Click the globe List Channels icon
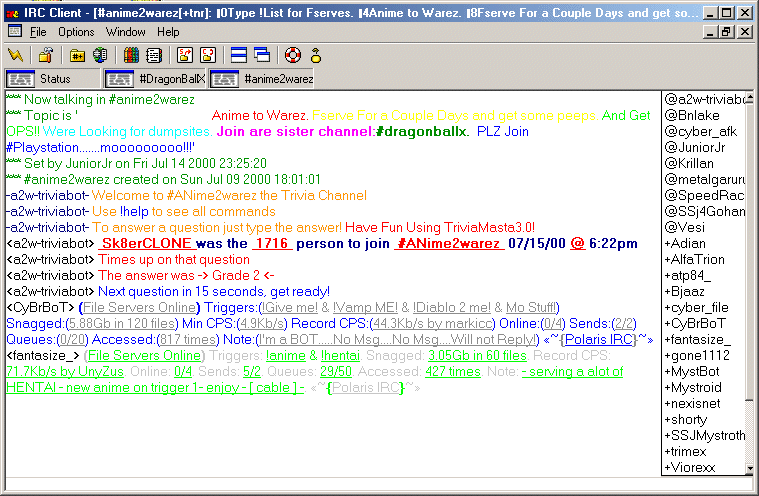The width and height of the screenshot is (759, 496). point(100,54)
